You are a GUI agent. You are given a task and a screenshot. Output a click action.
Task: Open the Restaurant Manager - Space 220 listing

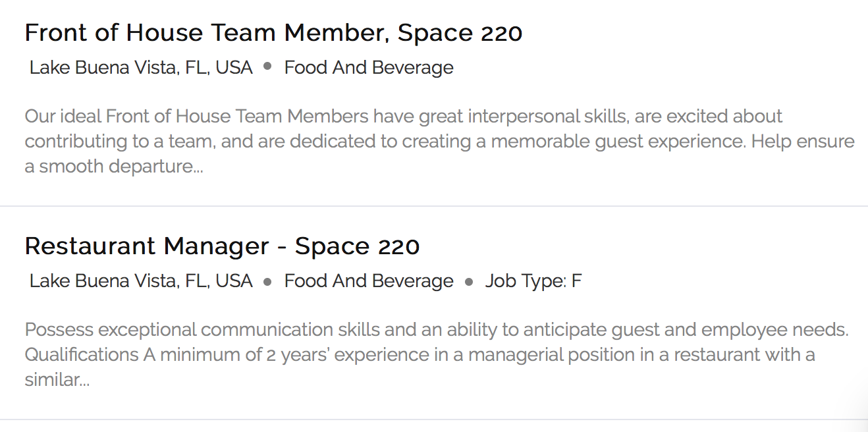[x=222, y=246]
